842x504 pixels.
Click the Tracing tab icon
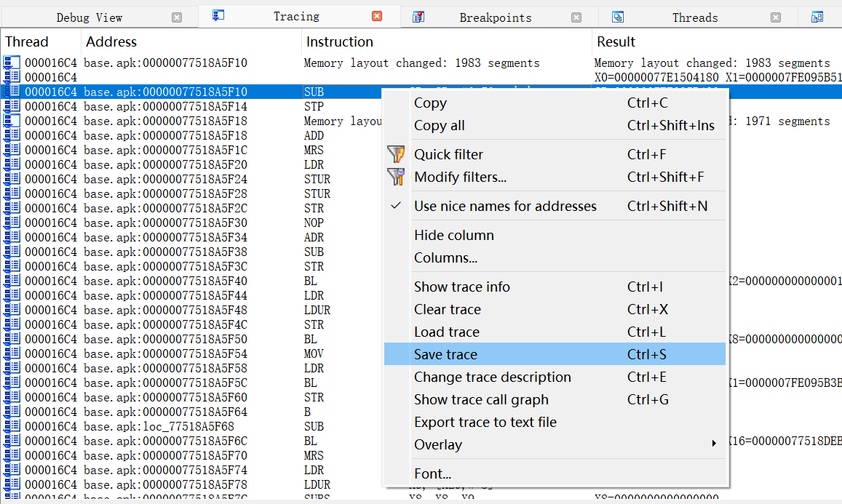coord(218,15)
